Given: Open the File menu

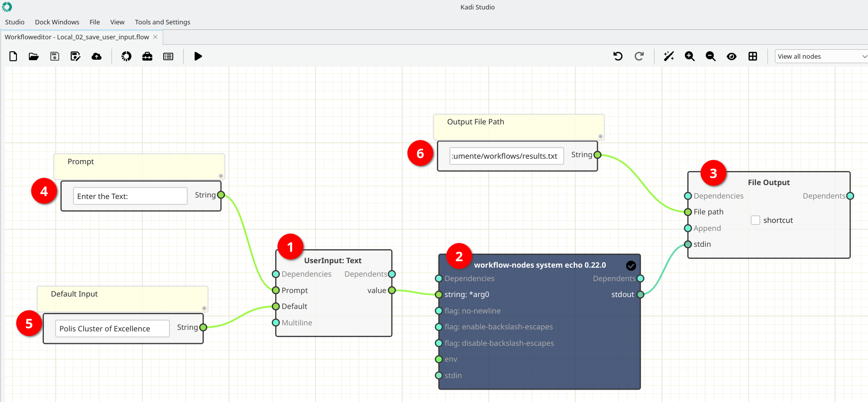Looking at the screenshot, I should coord(95,22).
